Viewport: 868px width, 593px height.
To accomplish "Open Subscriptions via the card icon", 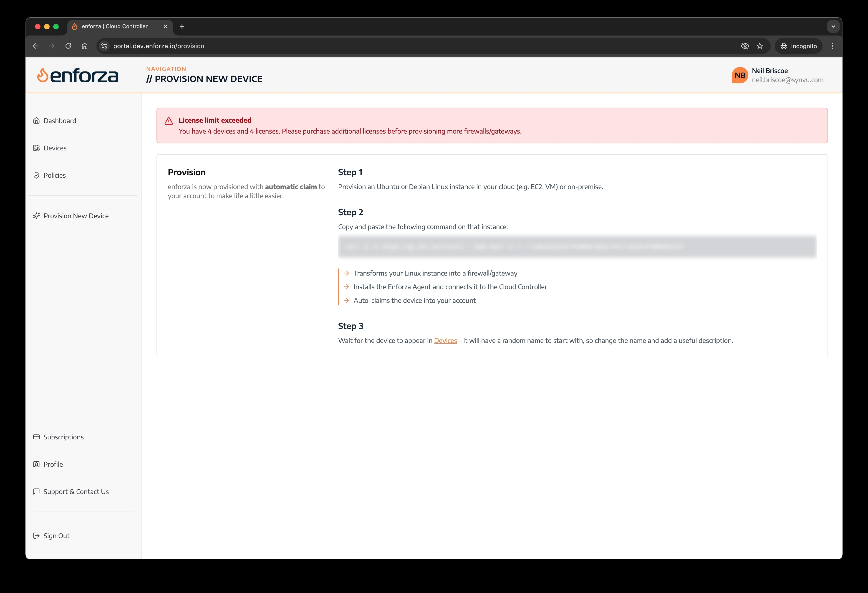I will click(x=36, y=436).
